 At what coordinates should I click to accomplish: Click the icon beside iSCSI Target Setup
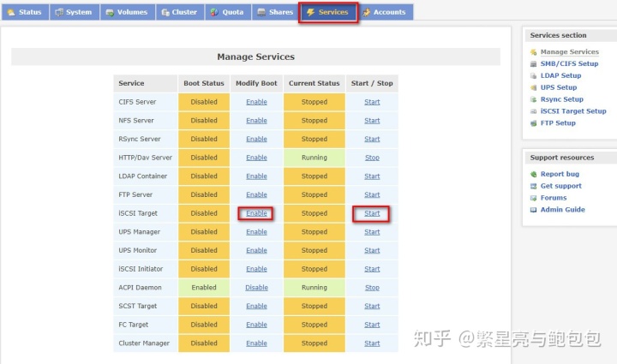534,111
